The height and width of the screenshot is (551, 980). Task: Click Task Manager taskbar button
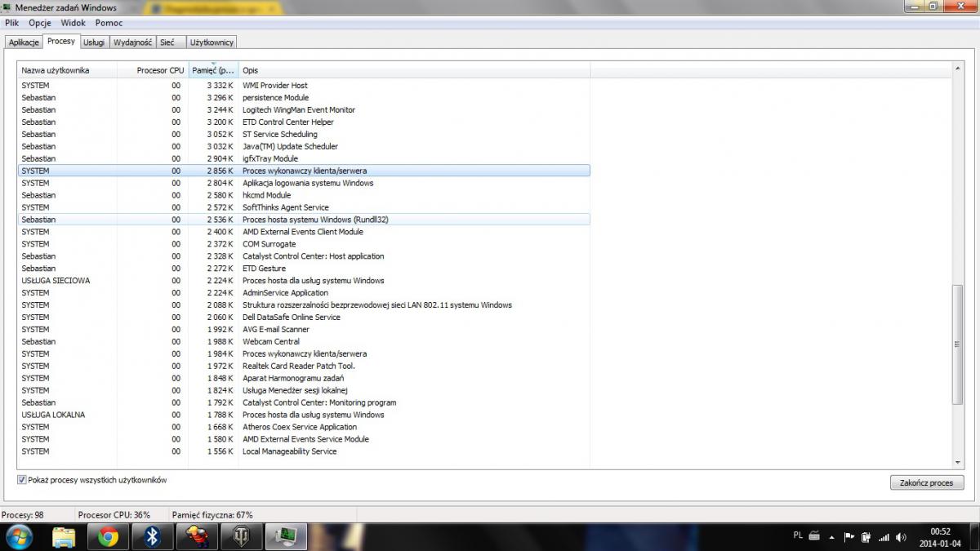coord(287,536)
